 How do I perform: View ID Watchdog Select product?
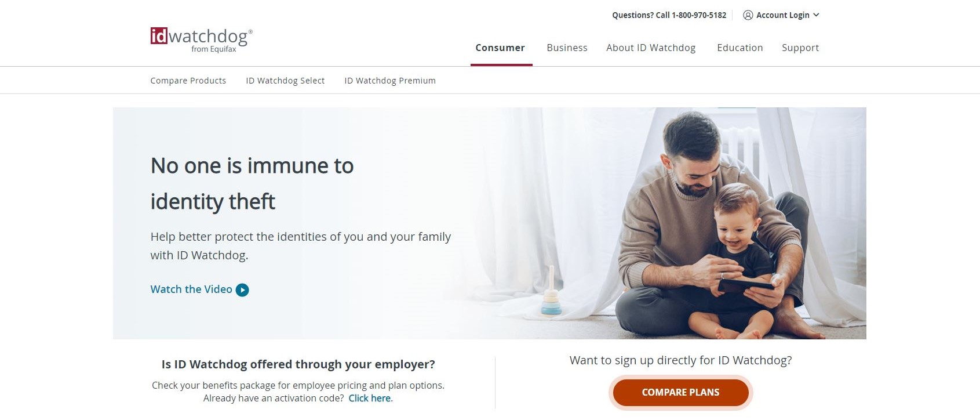[x=285, y=81]
